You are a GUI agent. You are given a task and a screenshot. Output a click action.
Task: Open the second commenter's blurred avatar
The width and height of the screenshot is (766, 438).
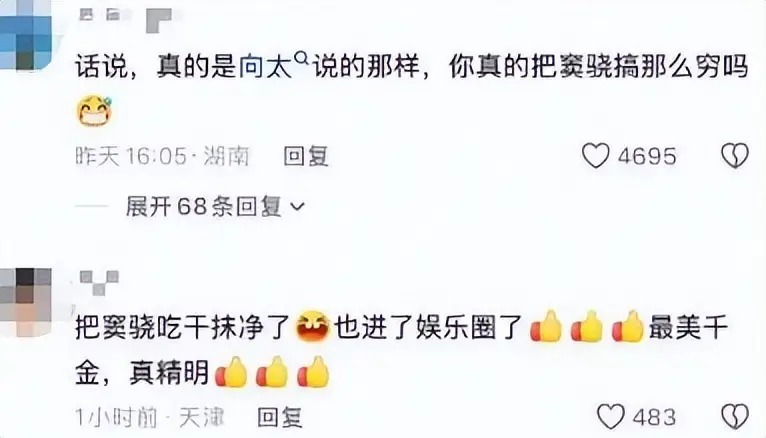click(26, 301)
